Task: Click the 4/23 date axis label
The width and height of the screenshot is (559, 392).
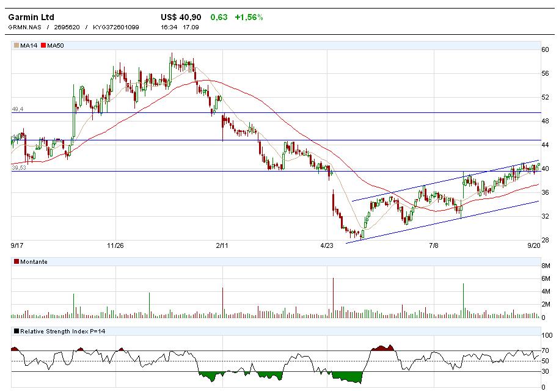Action: [327, 245]
